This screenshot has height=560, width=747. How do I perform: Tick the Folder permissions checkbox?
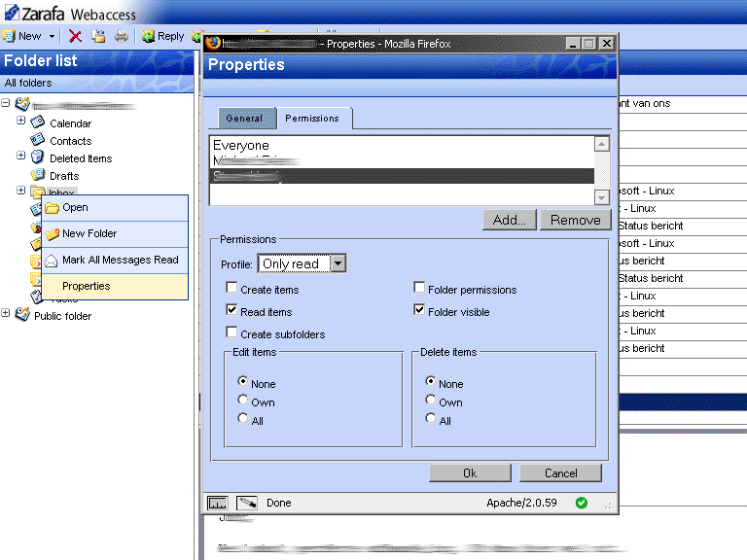pos(419,289)
